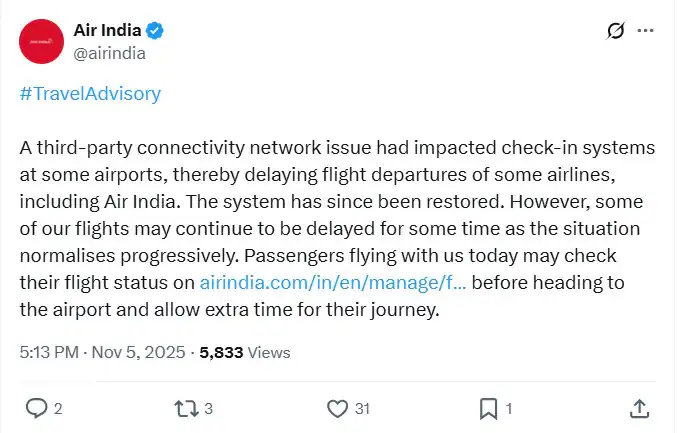Click the Air India profile avatar

(x=41, y=41)
